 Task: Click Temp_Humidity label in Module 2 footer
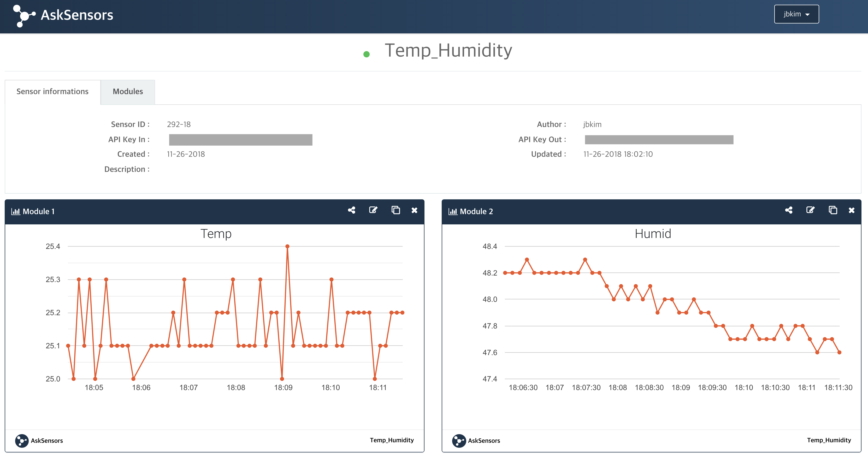(x=829, y=440)
